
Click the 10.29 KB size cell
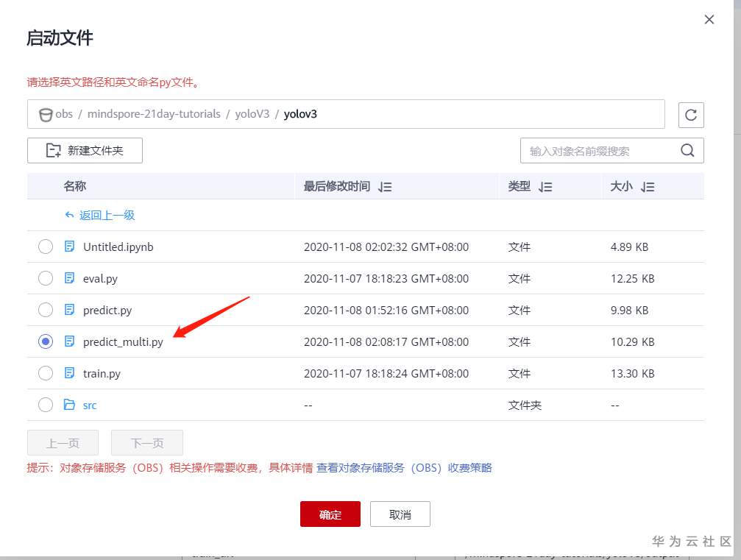tap(632, 341)
